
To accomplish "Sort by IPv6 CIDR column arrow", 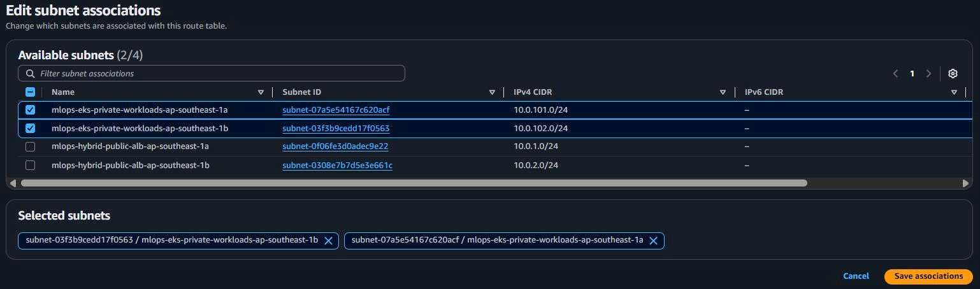I will click(954, 92).
